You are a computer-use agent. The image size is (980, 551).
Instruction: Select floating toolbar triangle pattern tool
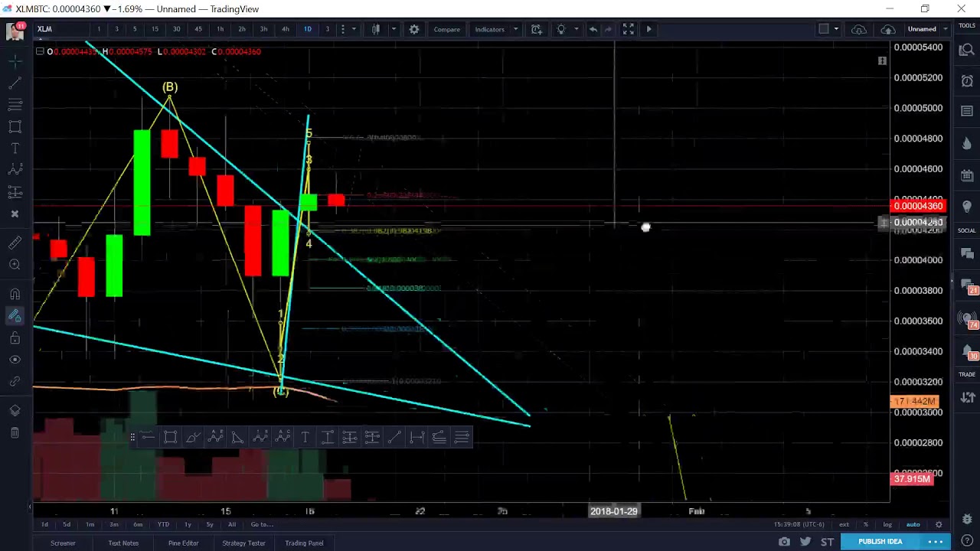coord(237,437)
